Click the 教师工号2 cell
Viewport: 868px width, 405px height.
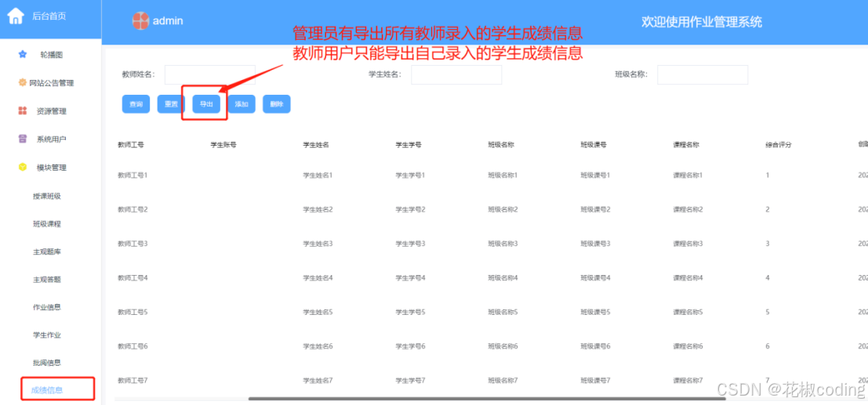tap(133, 209)
